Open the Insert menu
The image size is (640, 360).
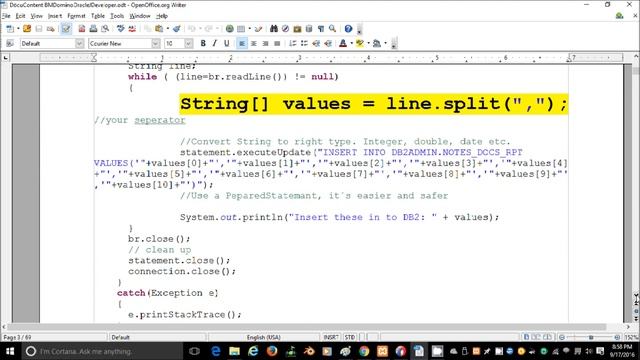(55, 16)
